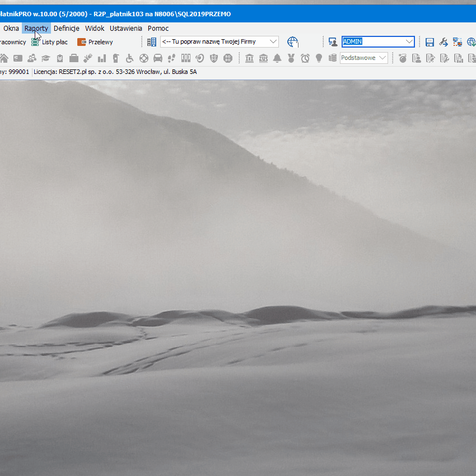Click the document with chart icon
476x476 pixels.
point(459,58)
